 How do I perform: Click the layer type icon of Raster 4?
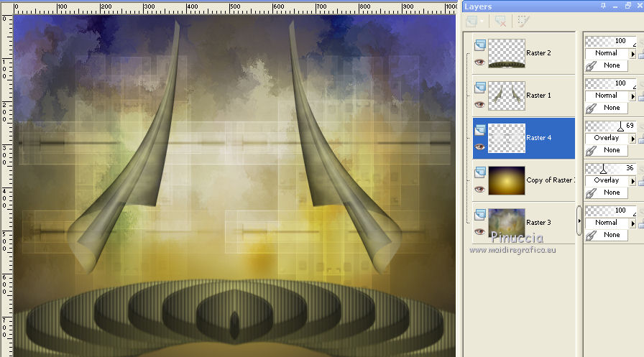479,130
